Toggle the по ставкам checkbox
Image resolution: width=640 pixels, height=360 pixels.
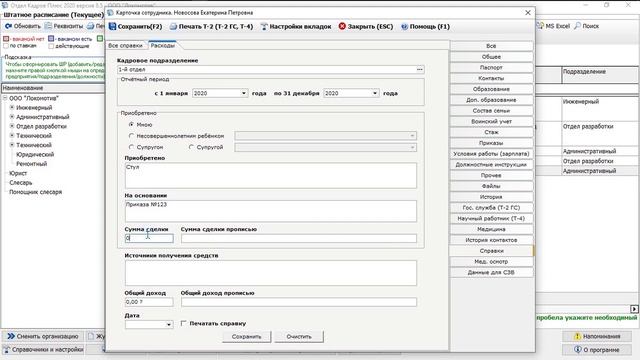pos(6,46)
